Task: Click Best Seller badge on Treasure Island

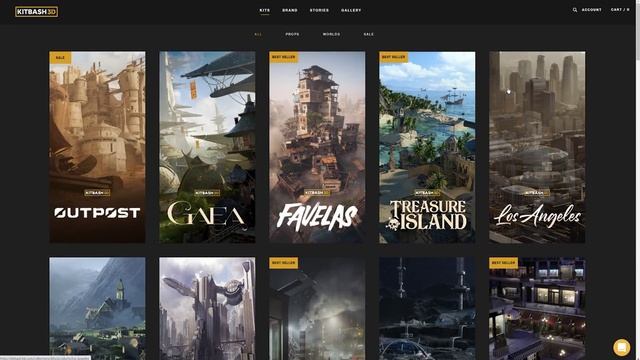Action: click(x=393, y=57)
